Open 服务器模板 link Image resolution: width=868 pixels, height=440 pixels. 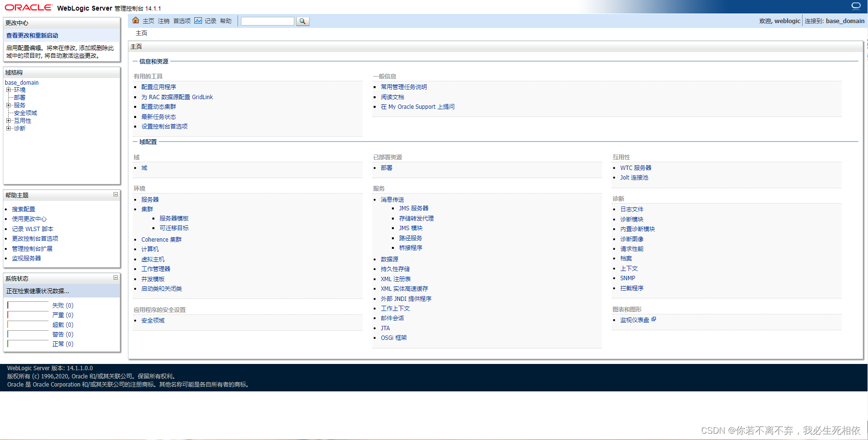(x=174, y=219)
